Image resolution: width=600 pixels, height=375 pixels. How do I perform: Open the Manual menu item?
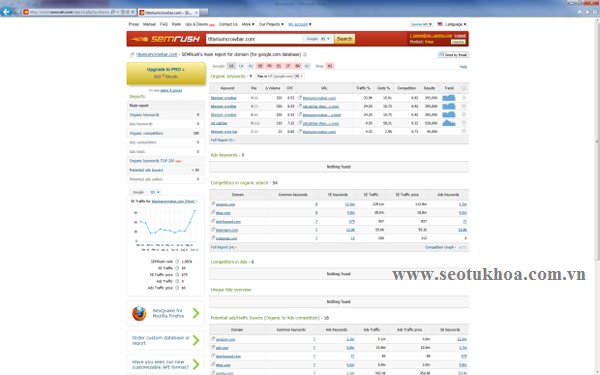[149, 24]
